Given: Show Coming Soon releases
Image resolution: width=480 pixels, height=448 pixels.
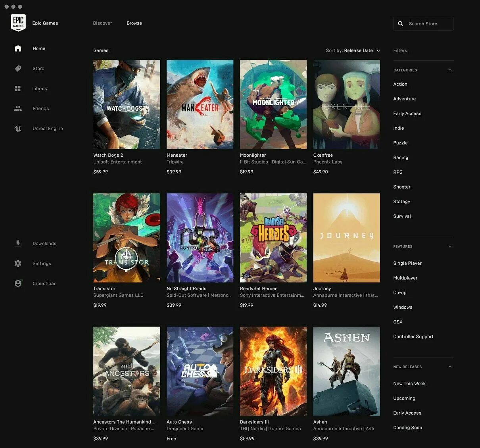Looking at the screenshot, I should [x=408, y=428].
